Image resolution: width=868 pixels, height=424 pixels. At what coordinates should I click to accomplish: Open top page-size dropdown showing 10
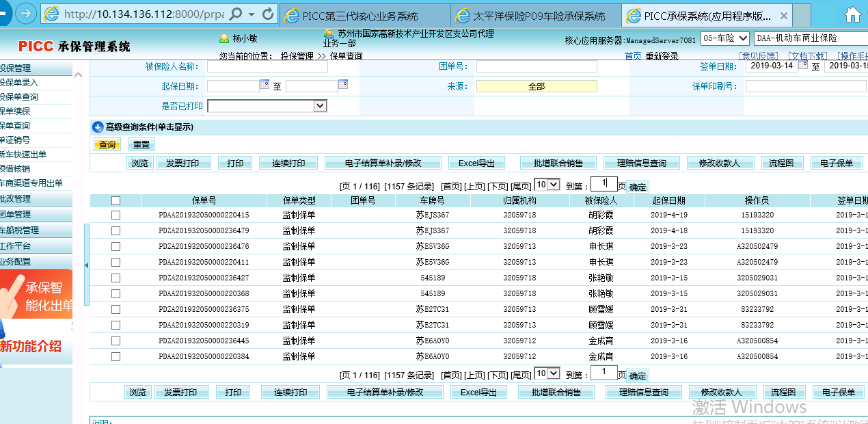tap(554, 185)
